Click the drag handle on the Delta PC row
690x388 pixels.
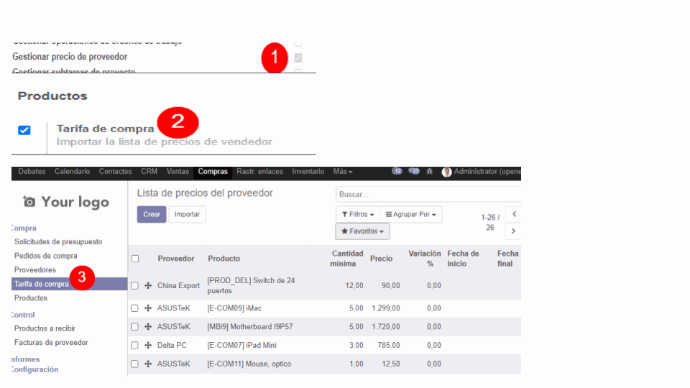tap(148, 345)
